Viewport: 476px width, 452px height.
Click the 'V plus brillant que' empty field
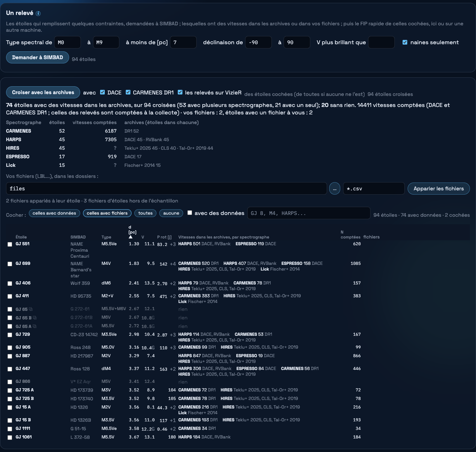pos(381,42)
